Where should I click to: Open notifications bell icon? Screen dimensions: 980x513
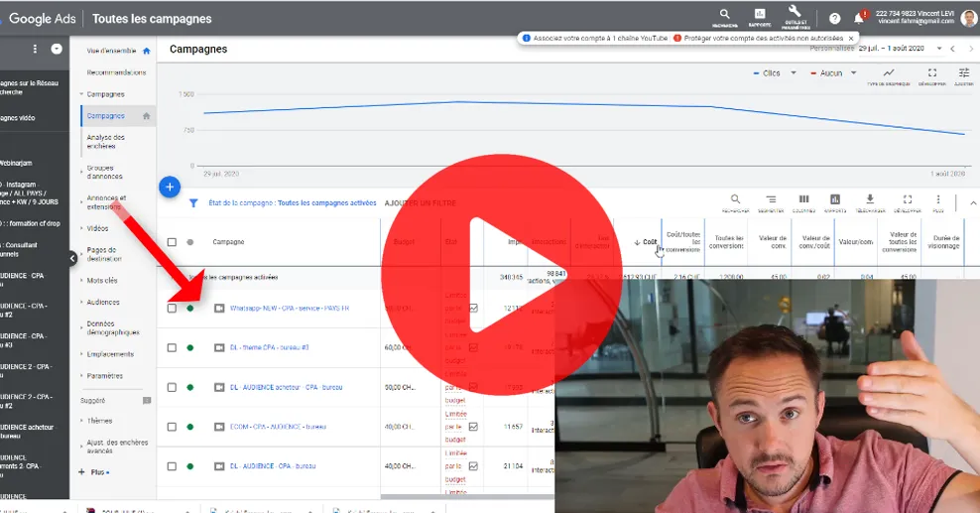pos(859,18)
